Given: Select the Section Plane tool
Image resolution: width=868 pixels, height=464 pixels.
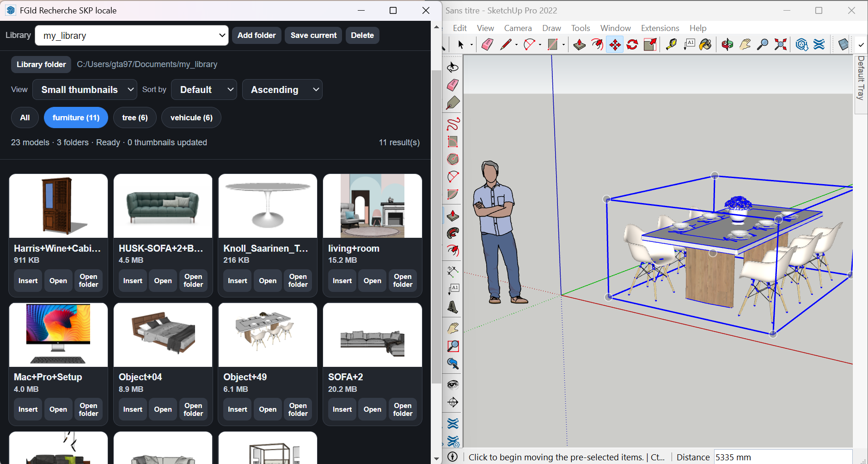Looking at the screenshot, I should [453, 402].
